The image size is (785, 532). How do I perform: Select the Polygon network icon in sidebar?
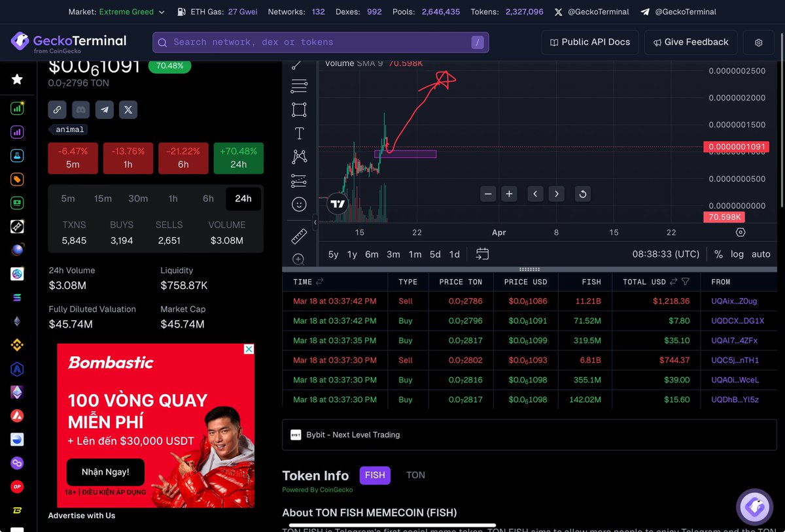[17, 463]
